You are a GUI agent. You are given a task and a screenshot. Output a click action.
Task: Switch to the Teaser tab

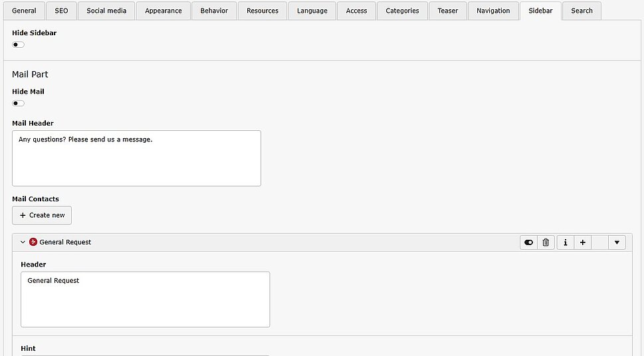pos(447,11)
